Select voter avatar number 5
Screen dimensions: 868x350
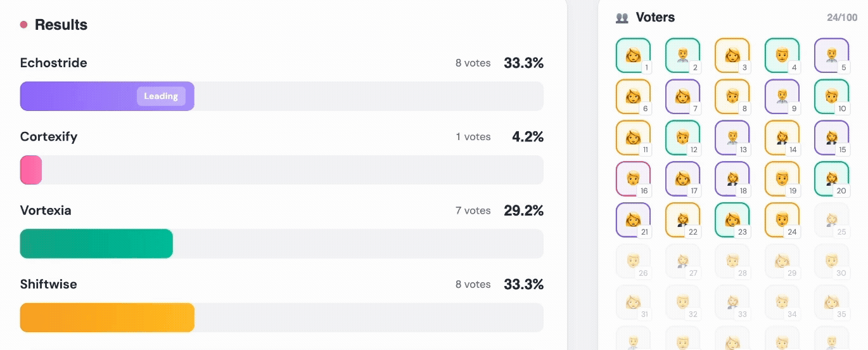pos(831,55)
